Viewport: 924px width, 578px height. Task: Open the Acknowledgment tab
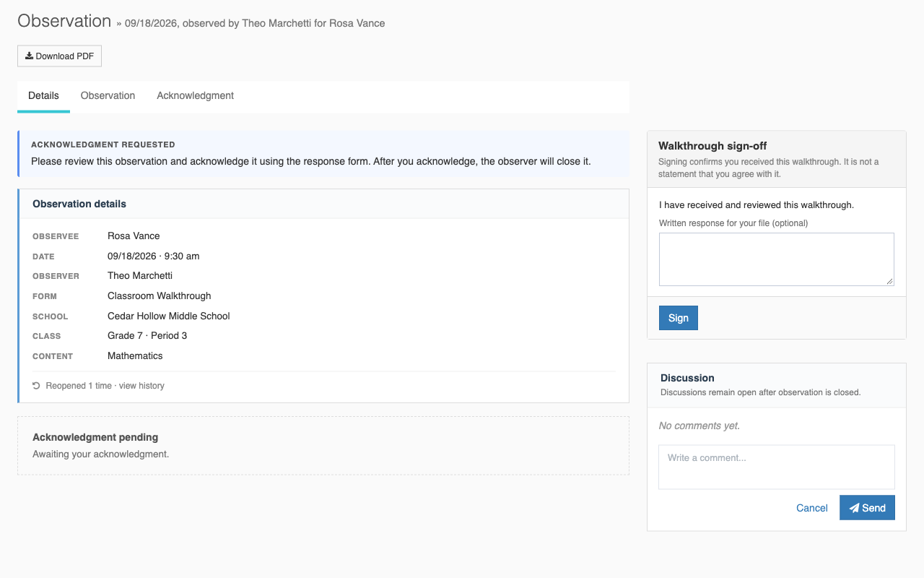tap(195, 95)
